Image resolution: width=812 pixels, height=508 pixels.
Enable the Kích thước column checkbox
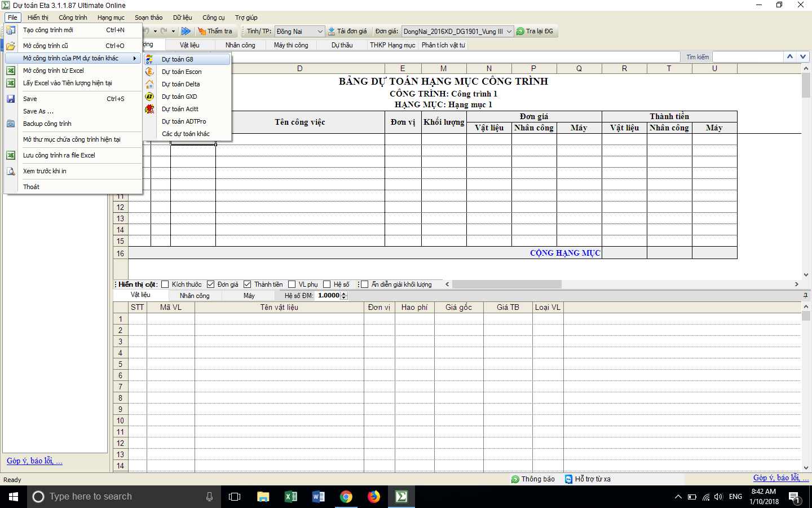(x=165, y=284)
